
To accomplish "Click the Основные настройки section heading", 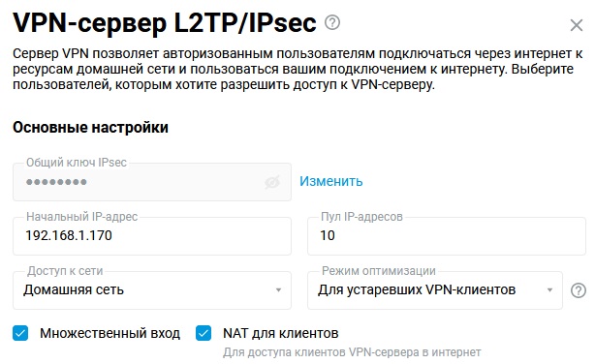I will point(90,128).
